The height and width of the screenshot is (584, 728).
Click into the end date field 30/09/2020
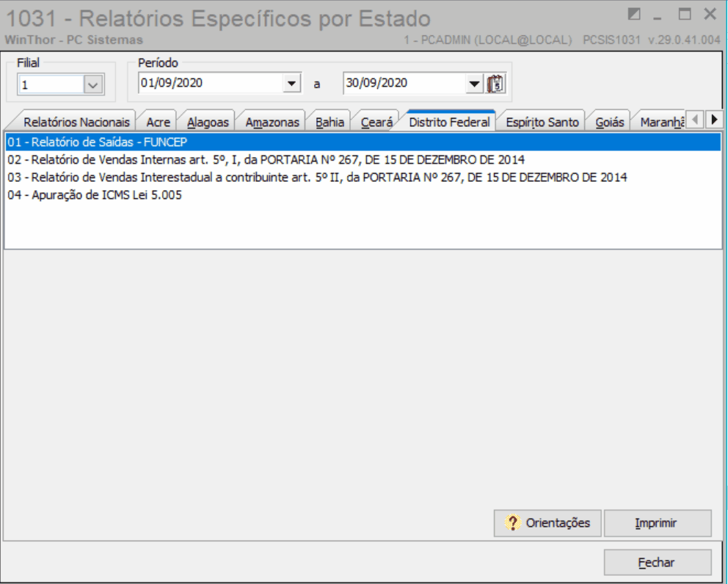pyautogui.click(x=404, y=84)
